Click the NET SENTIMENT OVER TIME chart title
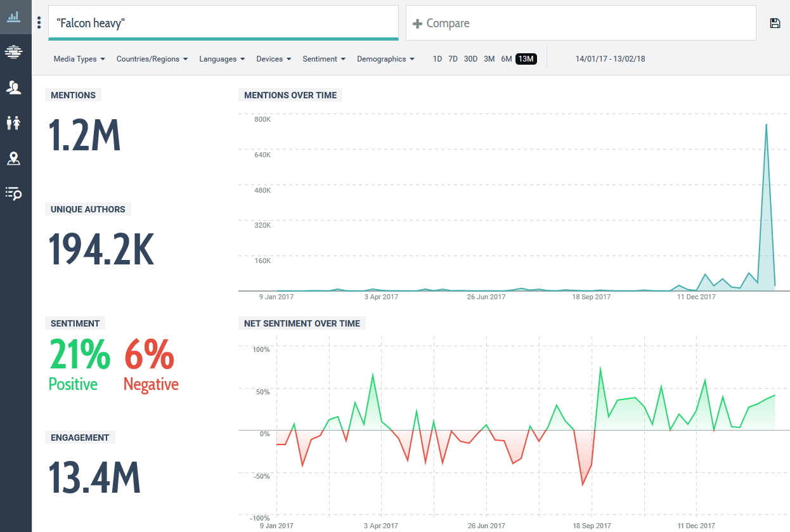 (302, 323)
